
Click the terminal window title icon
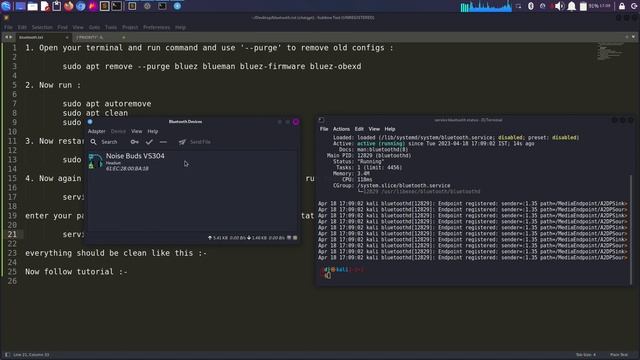point(322,120)
